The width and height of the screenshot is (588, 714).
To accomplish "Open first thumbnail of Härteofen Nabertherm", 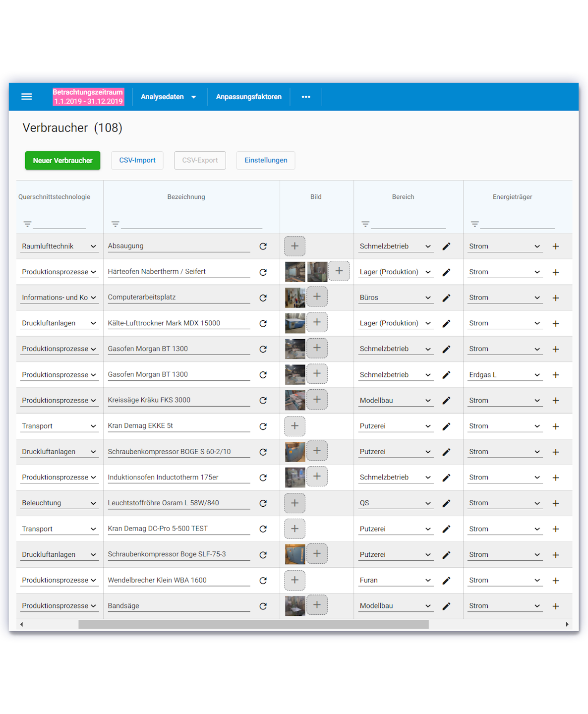I will tap(295, 272).
